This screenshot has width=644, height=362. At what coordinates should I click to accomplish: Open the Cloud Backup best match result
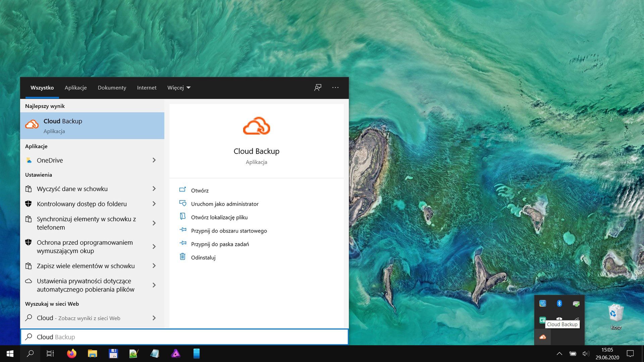tap(92, 126)
